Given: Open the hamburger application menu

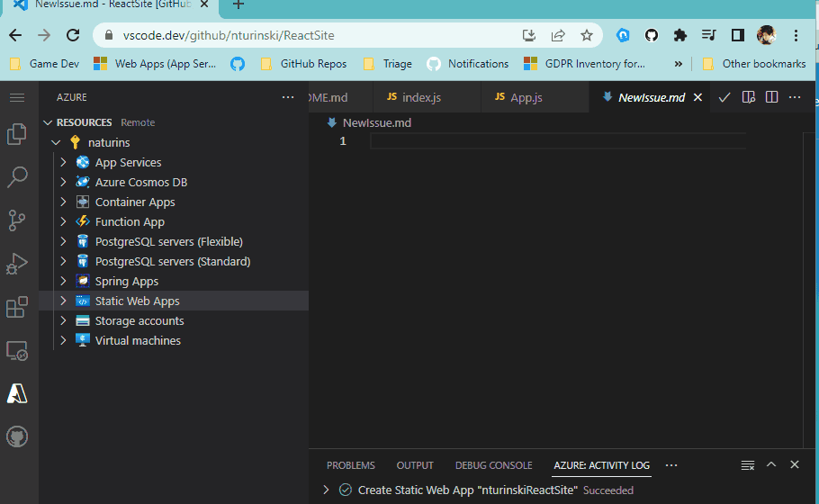Looking at the screenshot, I should point(17,98).
